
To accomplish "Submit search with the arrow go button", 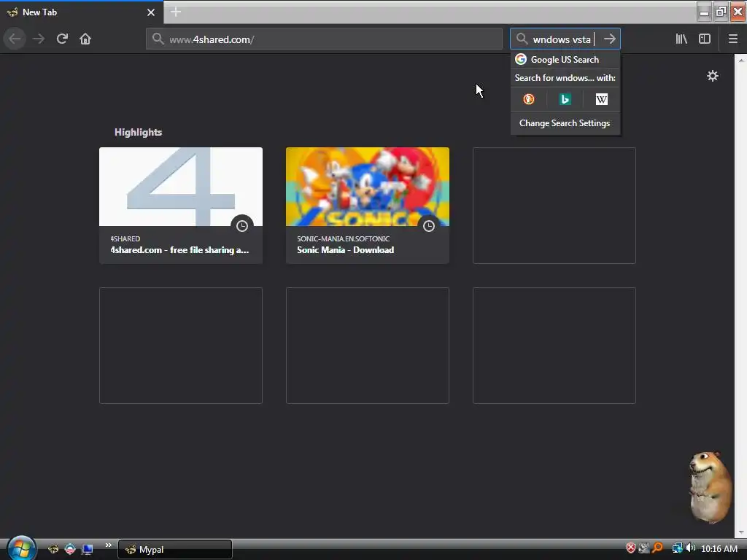I will pos(609,39).
